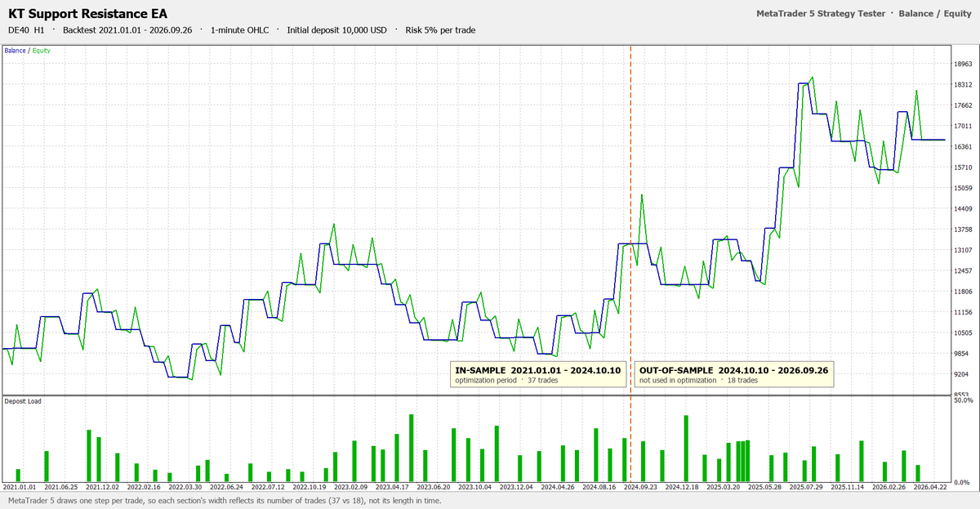The width and height of the screenshot is (980, 509).
Task: Click the x-axis date label 2025.05.28
Action: coord(764,487)
